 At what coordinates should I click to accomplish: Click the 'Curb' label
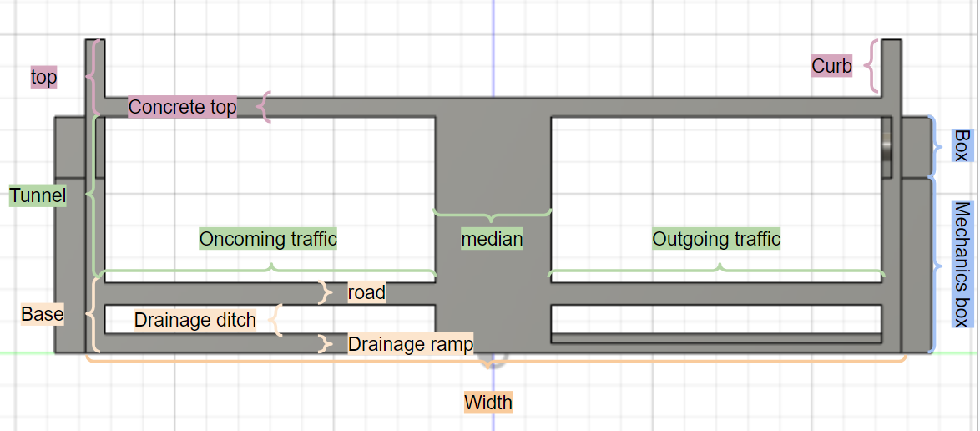(x=832, y=66)
